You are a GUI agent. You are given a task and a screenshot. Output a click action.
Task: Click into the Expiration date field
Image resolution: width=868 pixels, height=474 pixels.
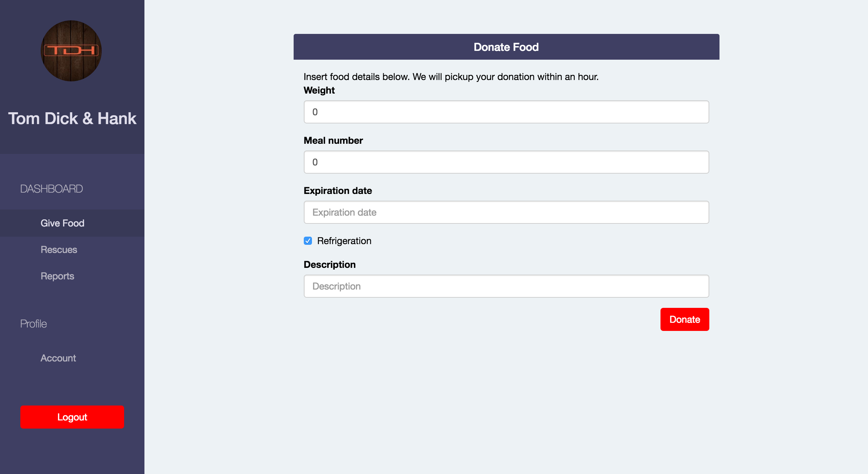506,212
